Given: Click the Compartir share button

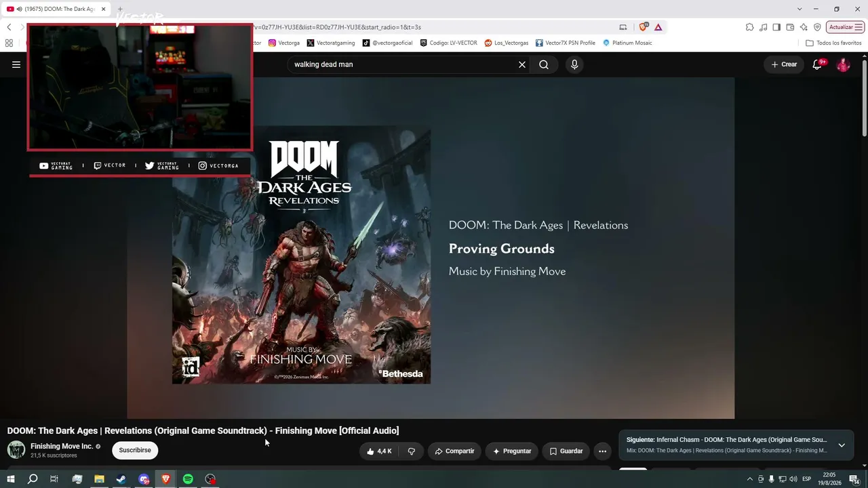Looking at the screenshot, I should pyautogui.click(x=454, y=451).
